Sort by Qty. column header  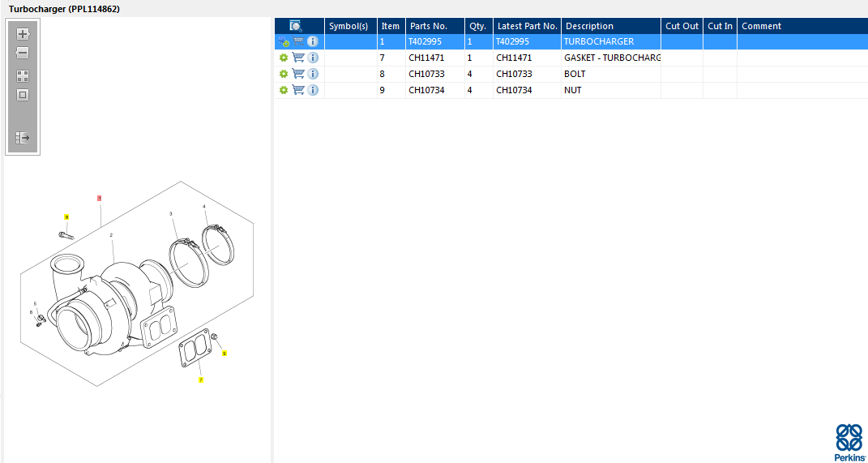point(479,26)
